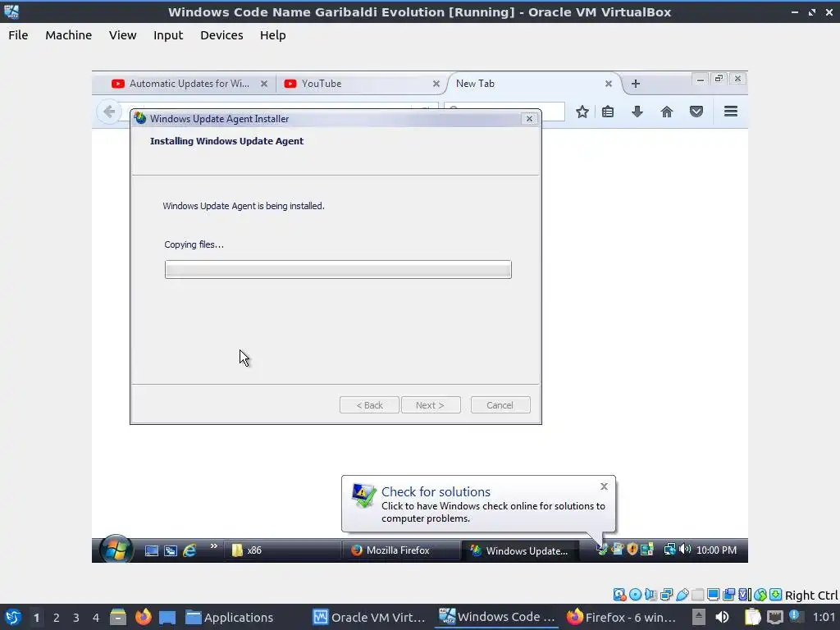Viewport: 840px width, 630px height.
Task: Show bookmarks list icon in Firefox toolbar
Action: tap(608, 112)
